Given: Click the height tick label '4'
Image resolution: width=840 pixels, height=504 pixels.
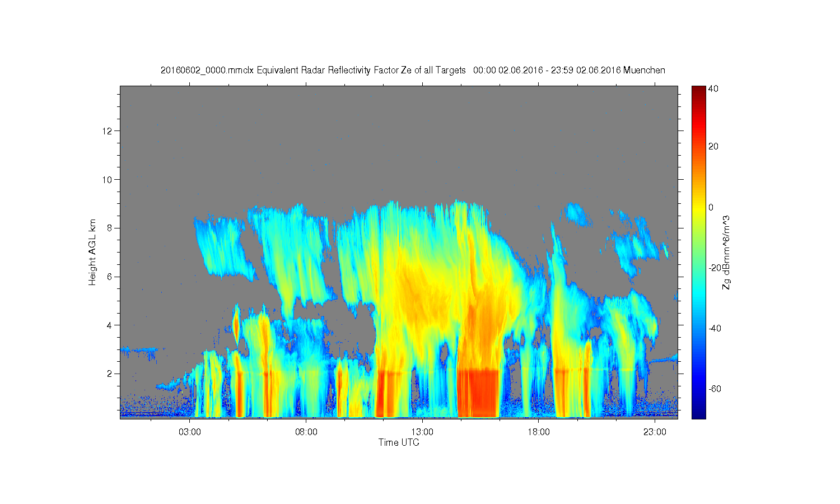Looking at the screenshot, I should click(111, 325).
